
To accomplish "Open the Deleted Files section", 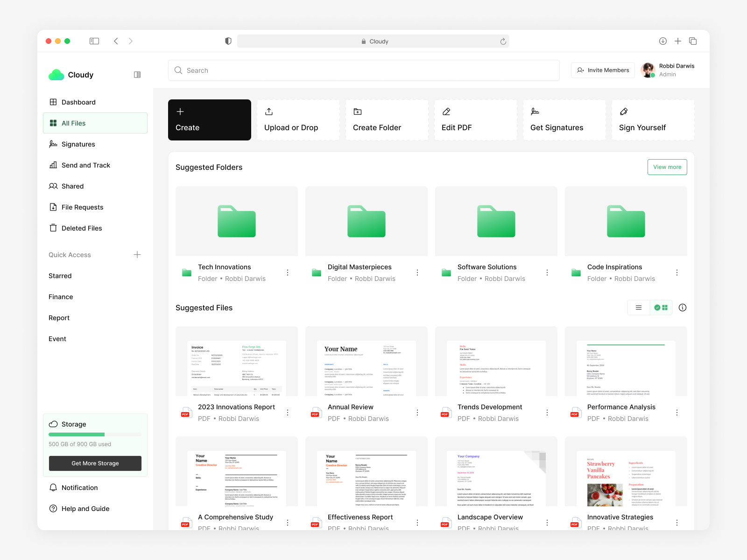I will [82, 228].
